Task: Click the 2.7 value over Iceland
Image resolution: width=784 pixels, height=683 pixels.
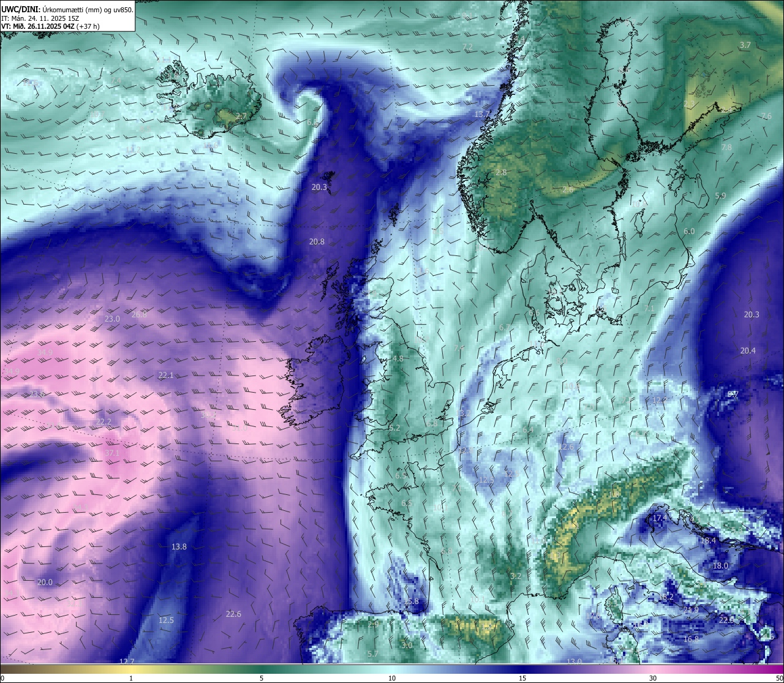Action: (241, 116)
